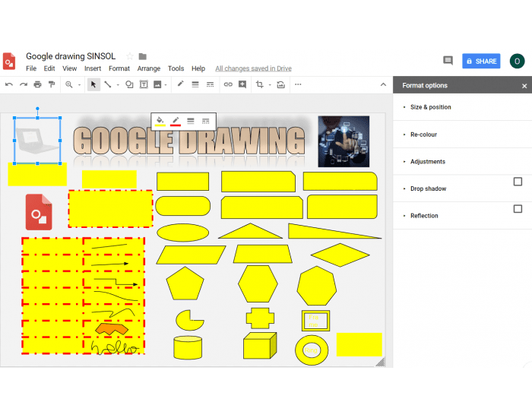Image resolution: width=532 pixels, height=418 pixels.
Task: Open the account avatar O
Action: (x=517, y=61)
